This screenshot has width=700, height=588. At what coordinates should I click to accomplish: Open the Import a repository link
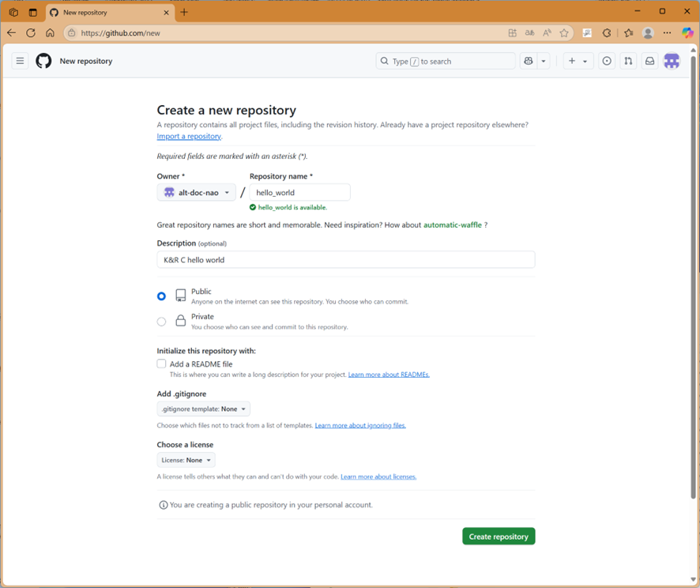tap(189, 136)
